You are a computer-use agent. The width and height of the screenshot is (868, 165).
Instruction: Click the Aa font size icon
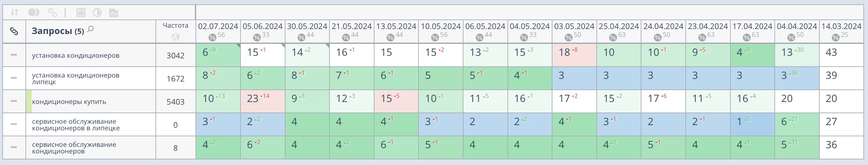click(x=114, y=13)
